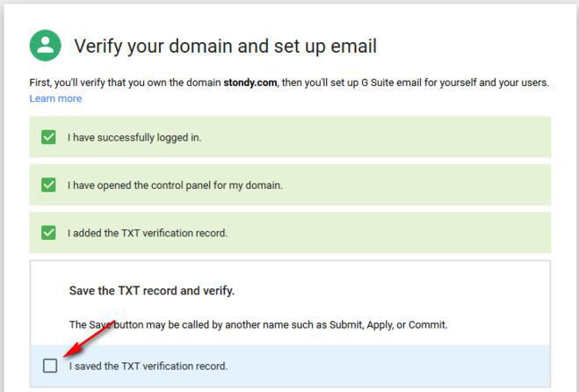Uncheck the 'successfully logged in' checkbox
The image size is (579, 392).
49,137
